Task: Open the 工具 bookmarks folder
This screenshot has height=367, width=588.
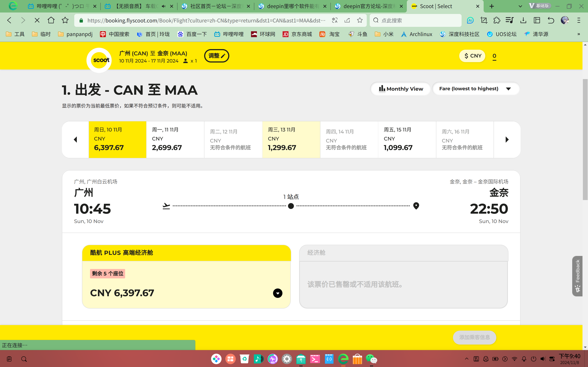Action: pos(15,34)
